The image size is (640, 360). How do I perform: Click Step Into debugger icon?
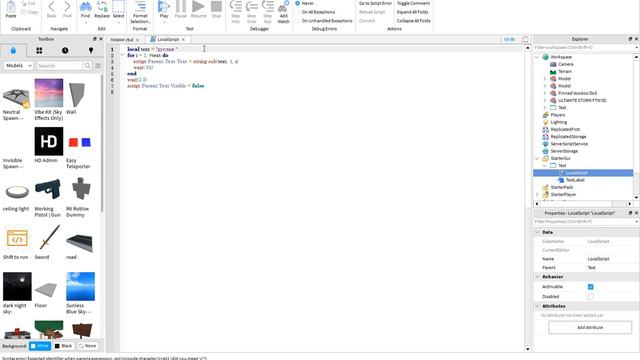pyautogui.click(x=236, y=12)
